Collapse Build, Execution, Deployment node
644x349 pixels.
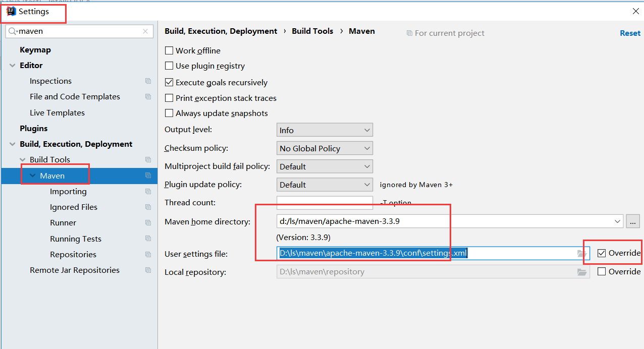point(13,144)
